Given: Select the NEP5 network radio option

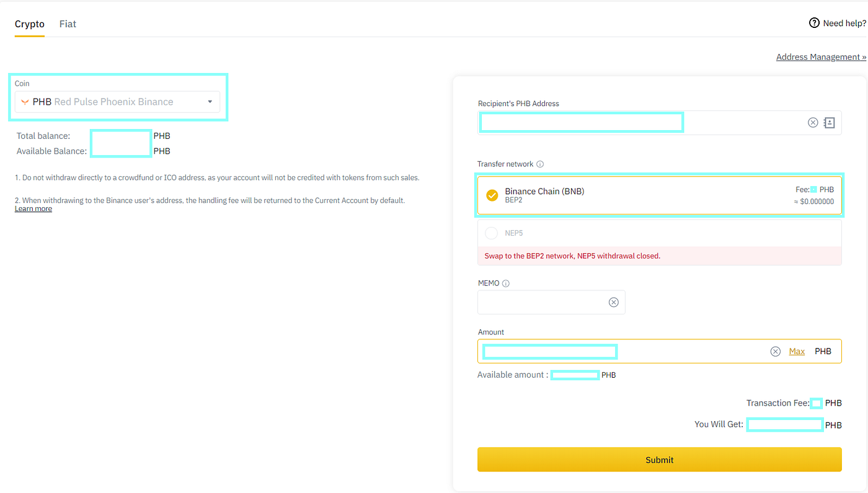Looking at the screenshot, I should pyautogui.click(x=492, y=233).
